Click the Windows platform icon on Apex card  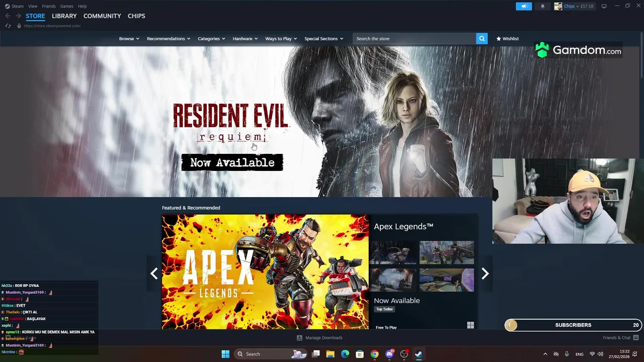pos(470,325)
